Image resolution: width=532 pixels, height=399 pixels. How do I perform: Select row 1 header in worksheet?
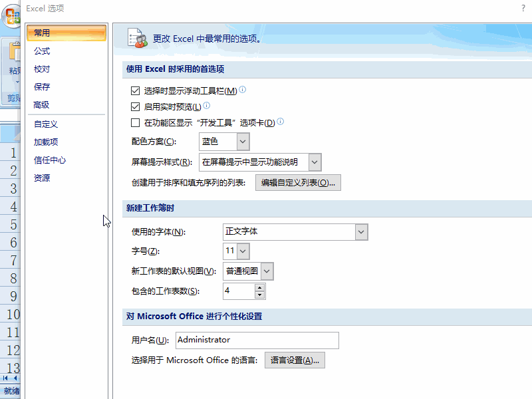click(x=11, y=152)
